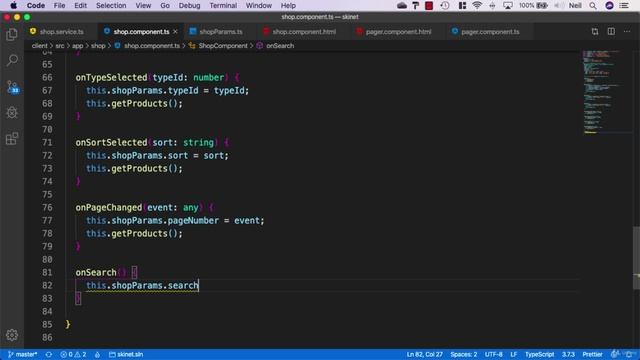Open Problems via errors and warnings count
This screenshot has height=360, width=640.
pos(73,354)
